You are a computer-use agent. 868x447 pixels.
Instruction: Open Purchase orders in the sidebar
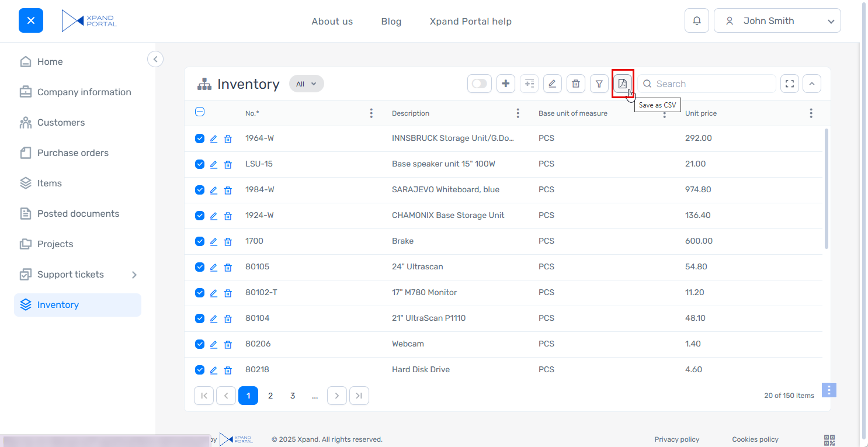[x=72, y=153]
